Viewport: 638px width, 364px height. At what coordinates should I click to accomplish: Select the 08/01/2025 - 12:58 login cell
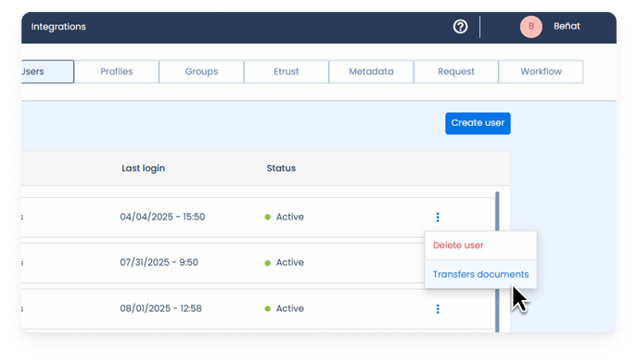[x=160, y=308]
